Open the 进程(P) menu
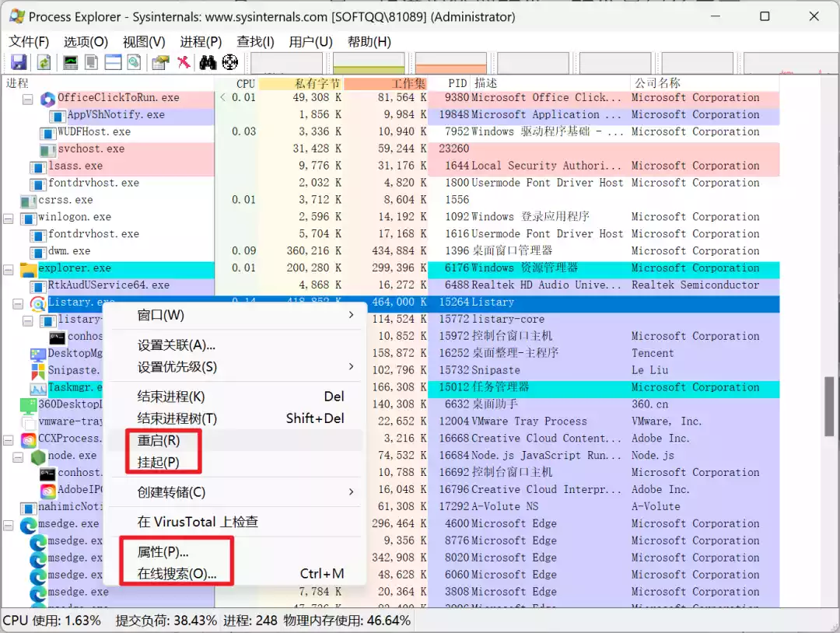 tap(201, 42)
